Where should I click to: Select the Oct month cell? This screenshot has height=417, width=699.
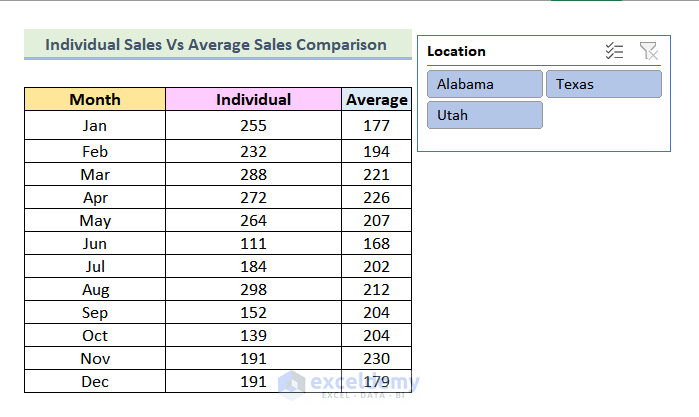tap(95, 335)
